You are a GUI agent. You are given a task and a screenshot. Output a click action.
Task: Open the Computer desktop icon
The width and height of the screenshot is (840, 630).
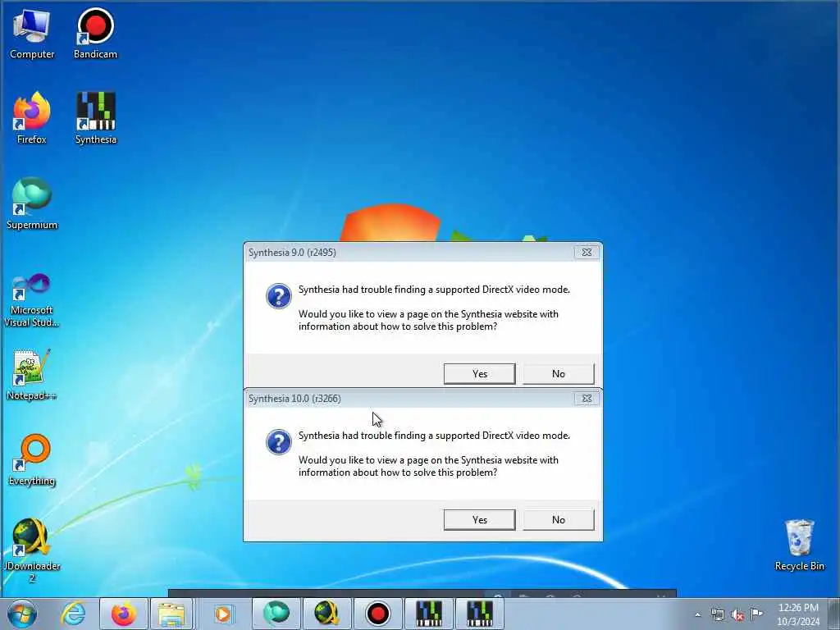click(x=32, y=33)
